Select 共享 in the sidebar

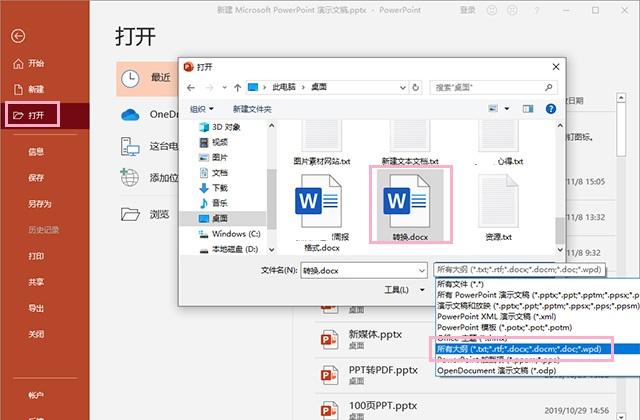pyautogui.click(x=36, y=282)
